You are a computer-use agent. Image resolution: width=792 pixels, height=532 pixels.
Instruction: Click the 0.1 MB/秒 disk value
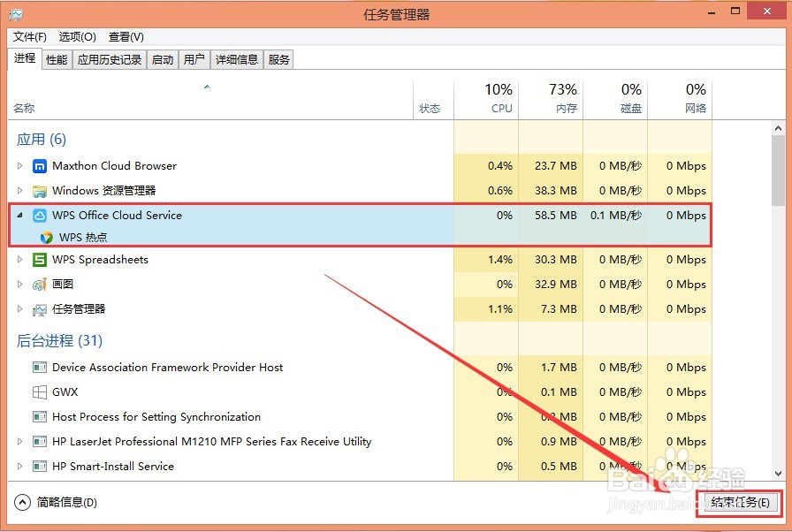616,216
